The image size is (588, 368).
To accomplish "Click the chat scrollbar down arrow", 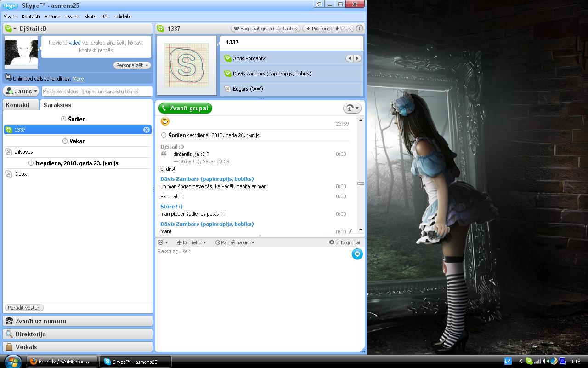I will (x=361, y=230).
